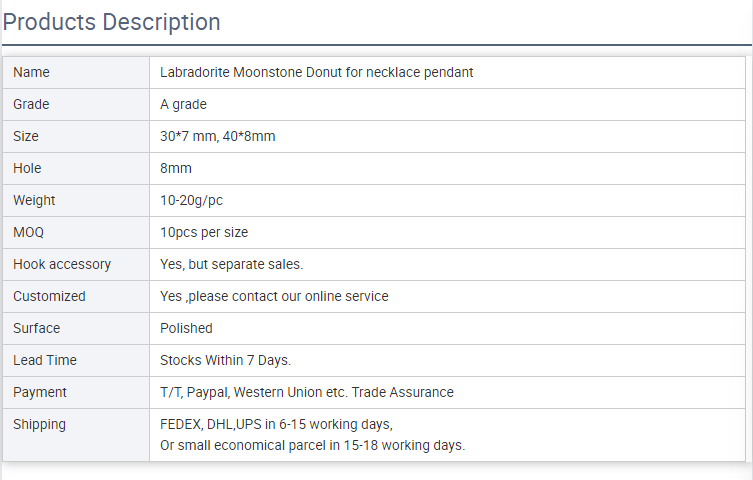
Task: Click the Labradorite Moonstone Donut product name
Action: click(316, 72)
